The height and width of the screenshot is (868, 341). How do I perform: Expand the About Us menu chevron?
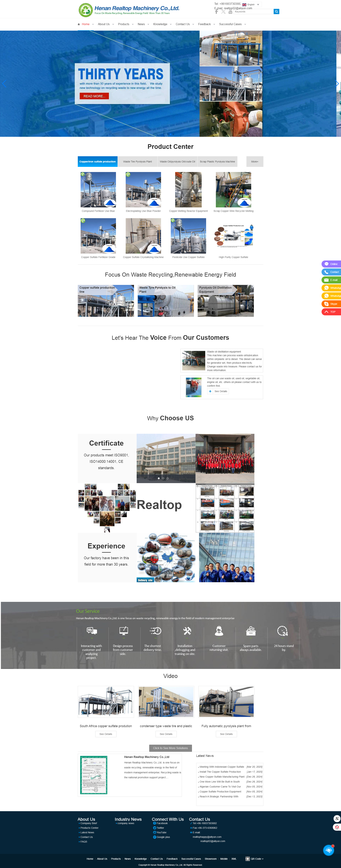[113, 24]
